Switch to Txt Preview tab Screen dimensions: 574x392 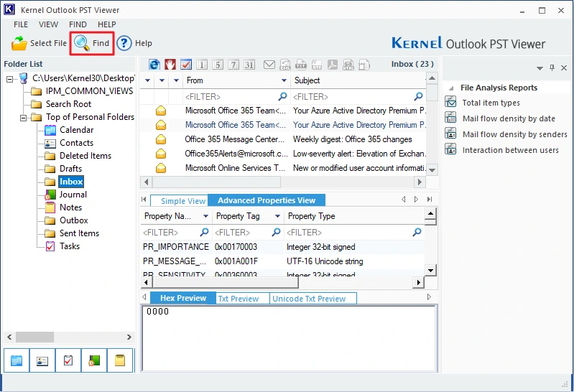(242, 299)
